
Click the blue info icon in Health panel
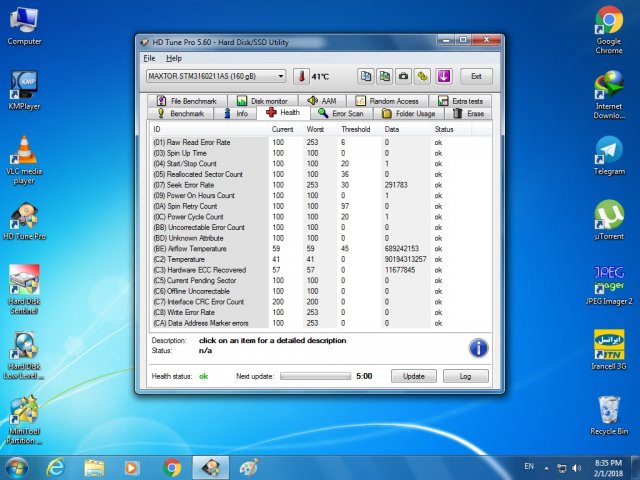pyautogui.click(x=478, y=347)
